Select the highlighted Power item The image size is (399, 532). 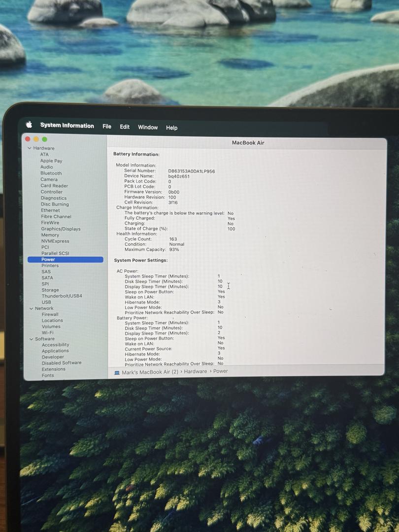coord(66,260)
